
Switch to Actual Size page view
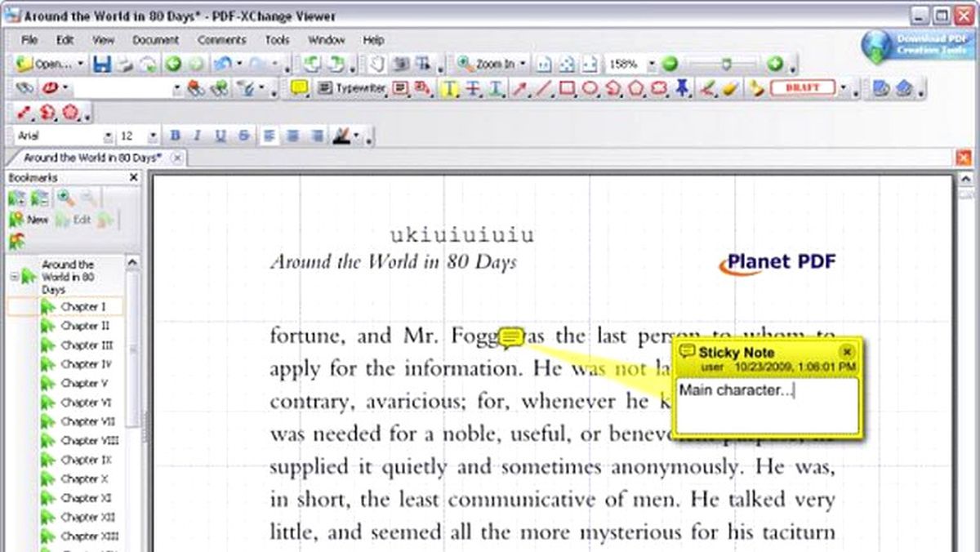(x=544, y=64)
